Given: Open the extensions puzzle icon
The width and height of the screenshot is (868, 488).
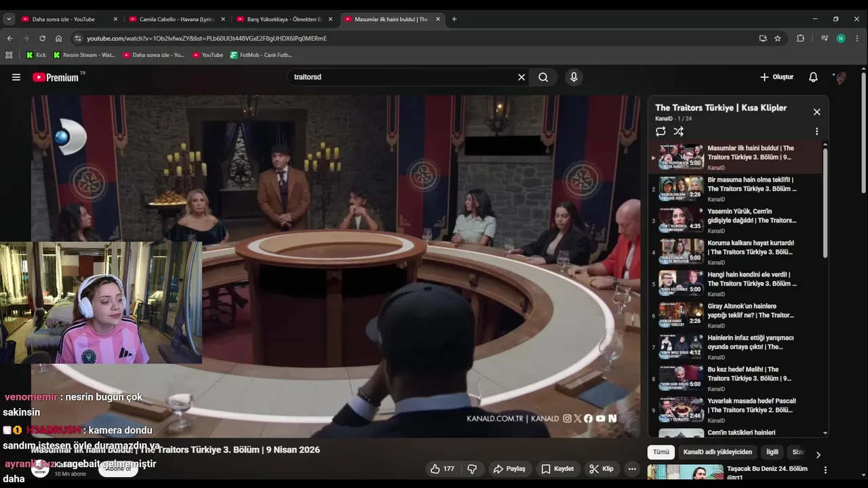Looking at the screenshot, I should (800, 39).
